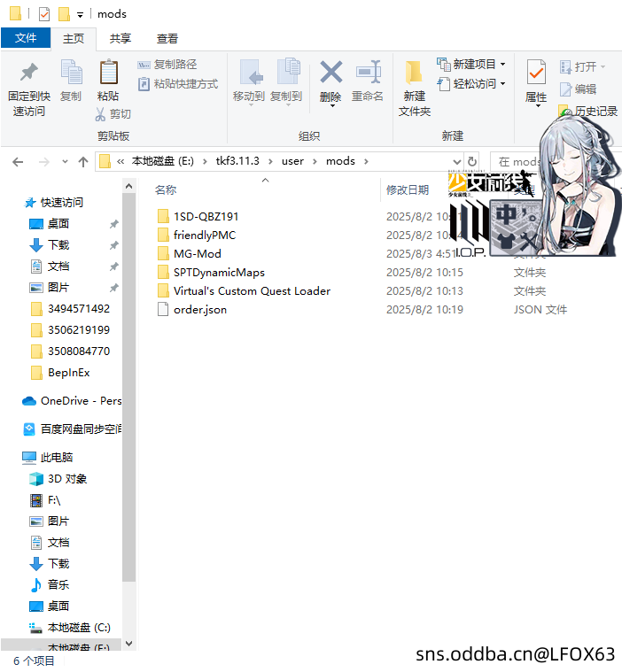Click the sidebar scroll up arrow
Viewport: 622px width, 672px height.
pyautogui.click(x=128, y=186)
